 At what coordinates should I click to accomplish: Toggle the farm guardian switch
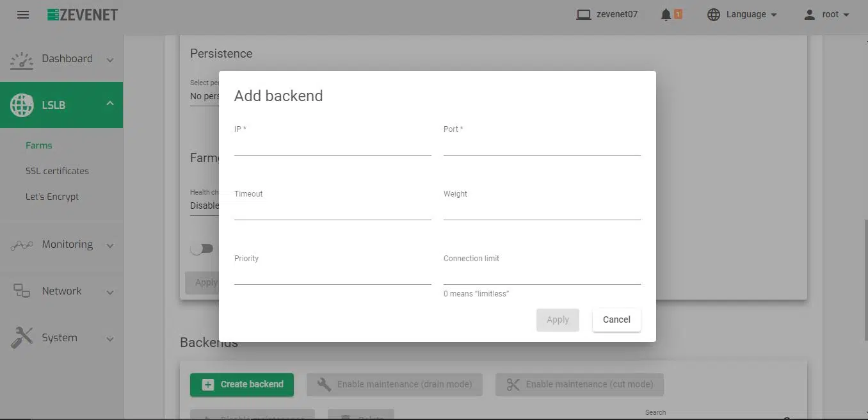point(202,249)
